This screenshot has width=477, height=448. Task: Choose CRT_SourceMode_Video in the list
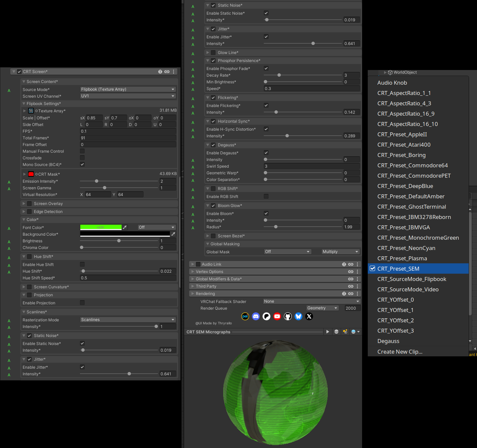pos(408,289)
